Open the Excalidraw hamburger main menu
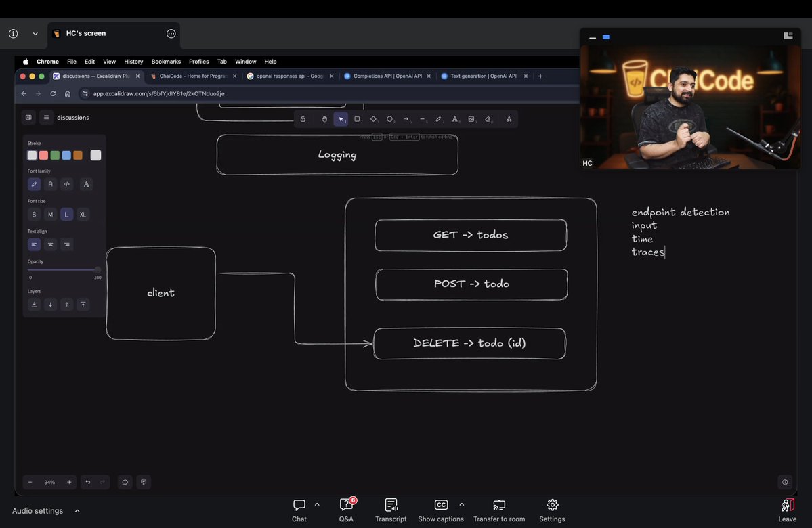The image size is (812, 528). [46, 118]
